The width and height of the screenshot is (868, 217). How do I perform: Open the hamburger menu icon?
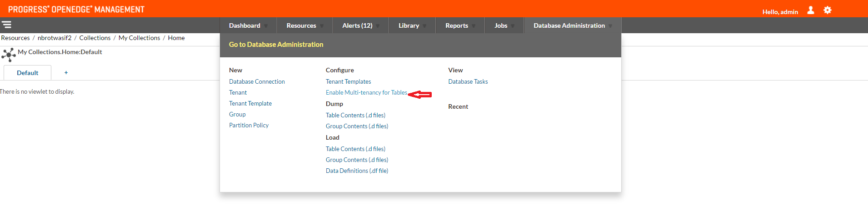(x=7, y=25)
